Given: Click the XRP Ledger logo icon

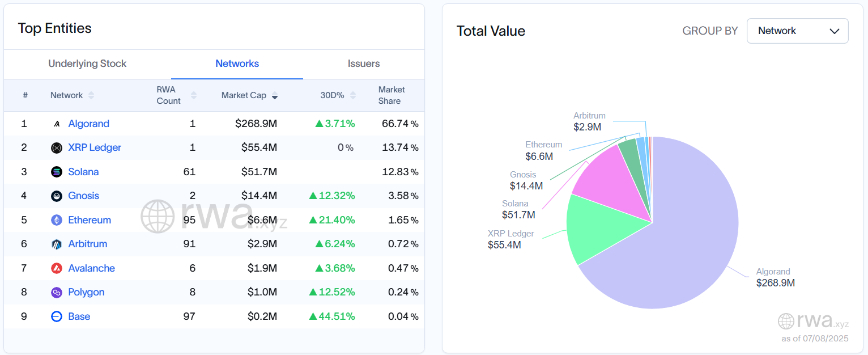Looking at the screenshot, I should coord(57,147).
